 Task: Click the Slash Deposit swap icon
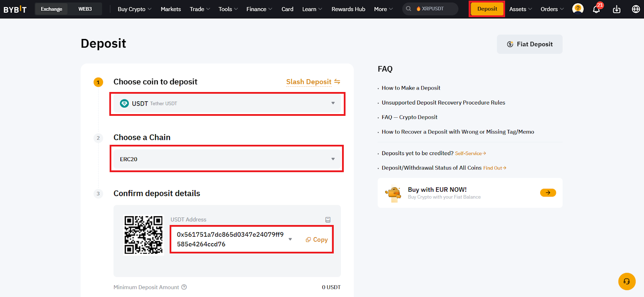[x=337, y=82]
